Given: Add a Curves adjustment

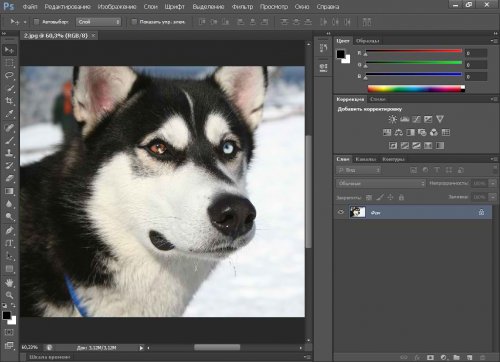Looking at the screenshot, I should 416,119.
